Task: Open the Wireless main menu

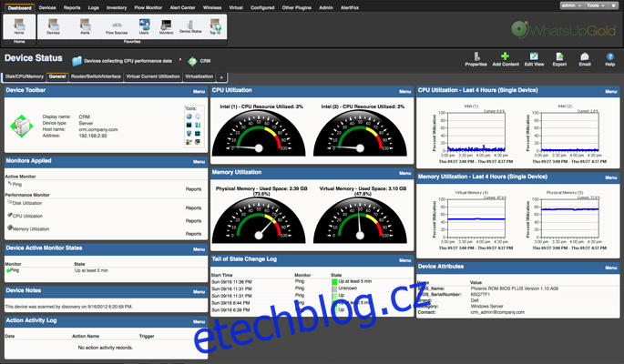Action: 212,7
